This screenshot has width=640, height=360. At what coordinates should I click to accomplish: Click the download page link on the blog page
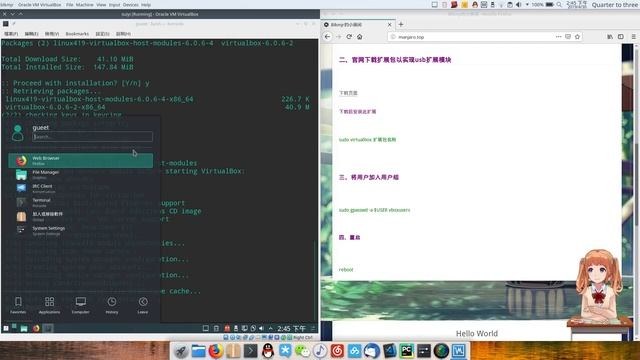pyautogui.click(x=348, y=93)
